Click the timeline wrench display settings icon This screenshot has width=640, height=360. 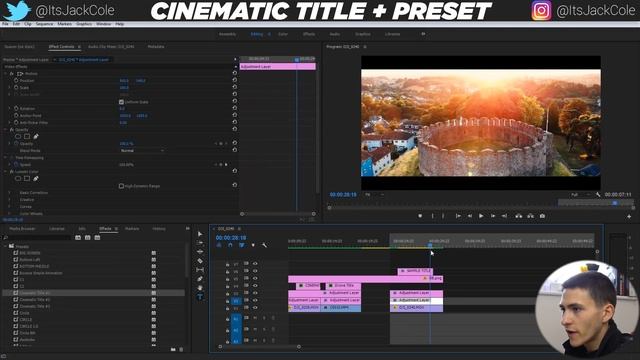pyautogui.click(x=264, y=245)
